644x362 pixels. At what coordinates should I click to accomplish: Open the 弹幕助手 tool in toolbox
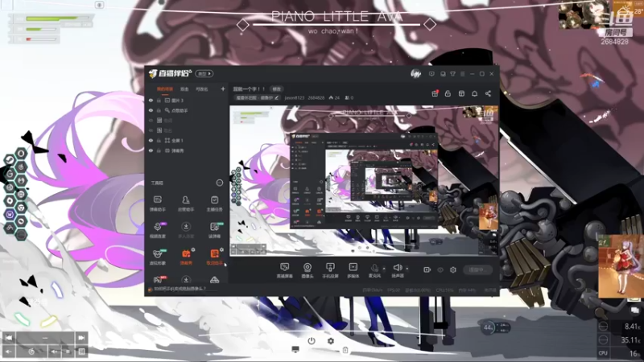[158, 204]
